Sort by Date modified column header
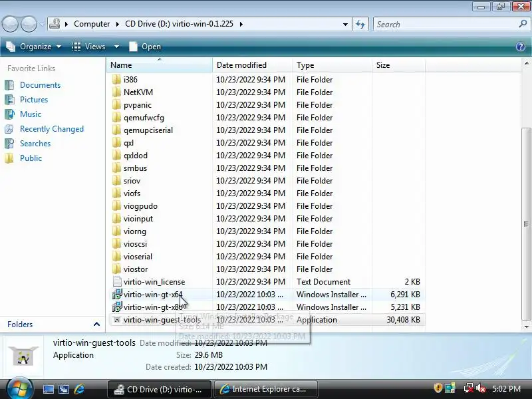Image resolution: width=532 pixels, height=399 pixels. coord(253,65)
